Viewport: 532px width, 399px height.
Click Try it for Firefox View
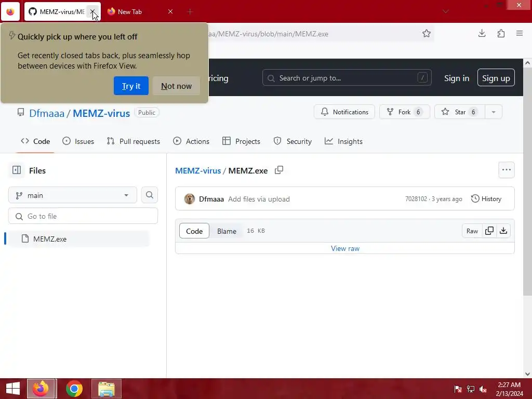click(131, 86)
